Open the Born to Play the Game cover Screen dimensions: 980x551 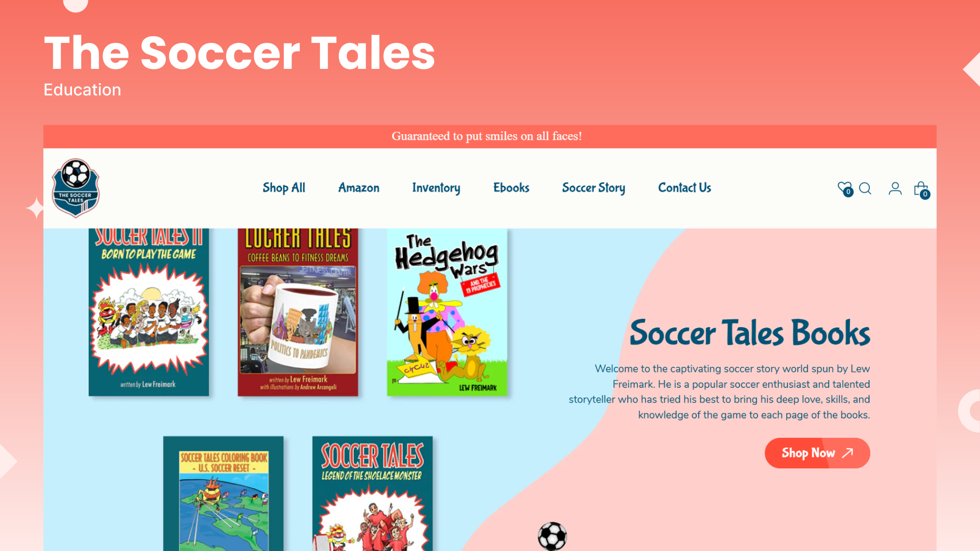[x=149, y=312]
